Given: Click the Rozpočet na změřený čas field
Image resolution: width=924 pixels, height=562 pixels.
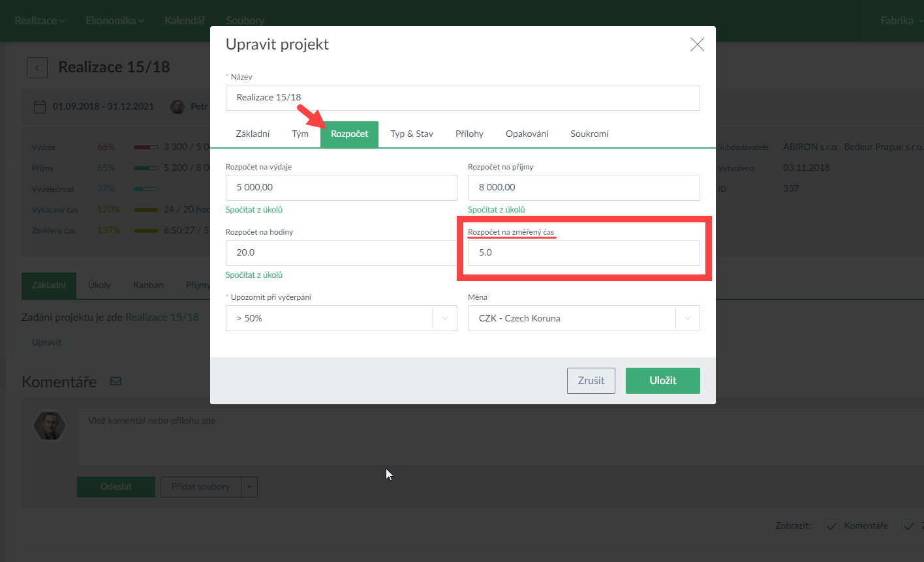Looking at the screenshot, I should [583, 253].
